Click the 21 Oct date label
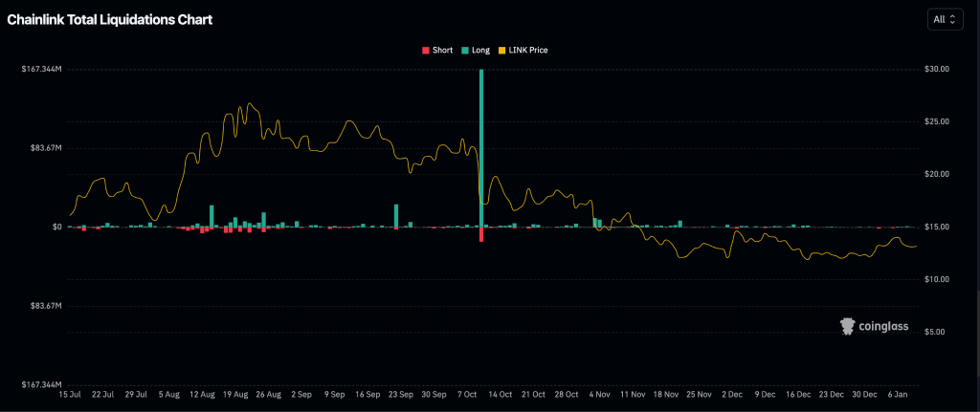The width and height of the screenshot is (980, 412). click(533, 395)
